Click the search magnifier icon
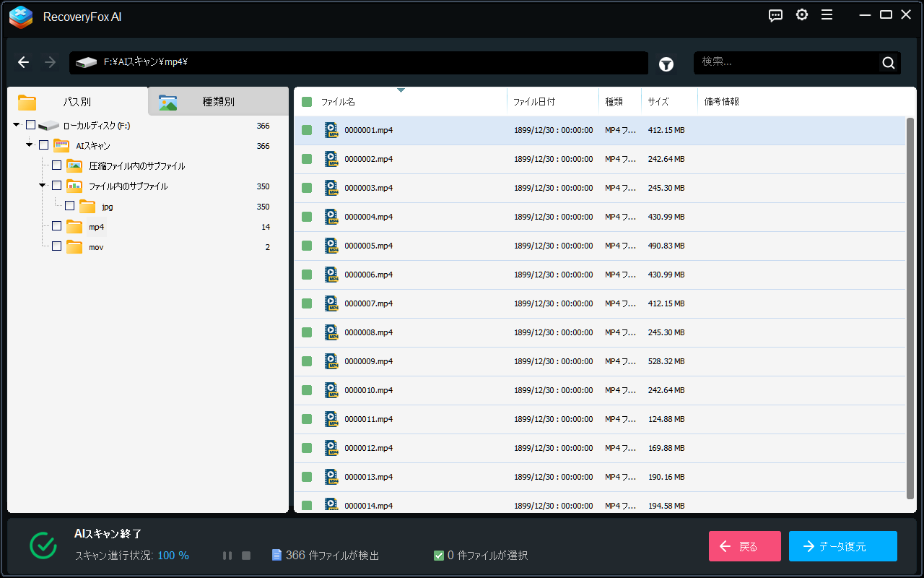The height and width of the screenshot is (578, 924). pyautogui.click(x=889, y=63)
